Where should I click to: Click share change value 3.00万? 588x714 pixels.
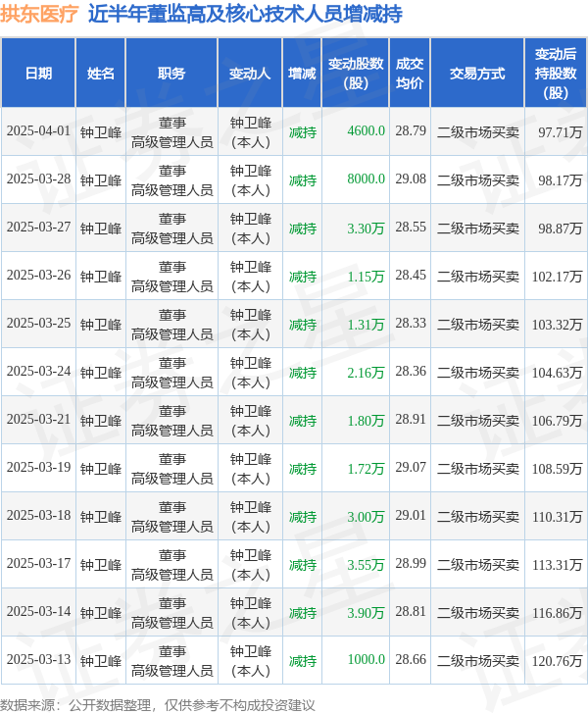[x=366, y=517]
